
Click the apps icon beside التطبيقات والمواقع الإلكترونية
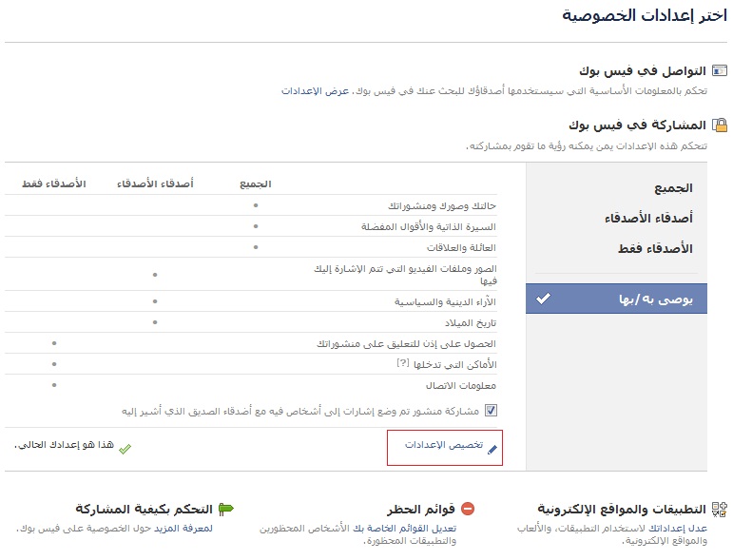pos(720,509)
